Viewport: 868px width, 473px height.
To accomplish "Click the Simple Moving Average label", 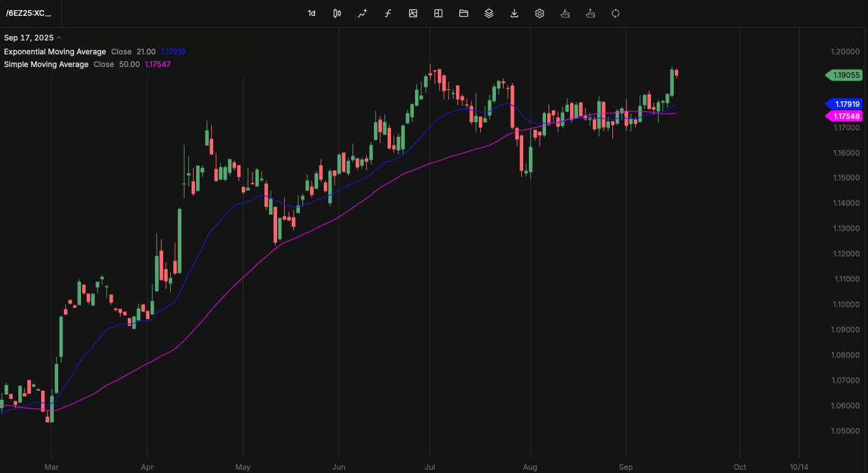I will pyautogui.click(x=46, y=64).
